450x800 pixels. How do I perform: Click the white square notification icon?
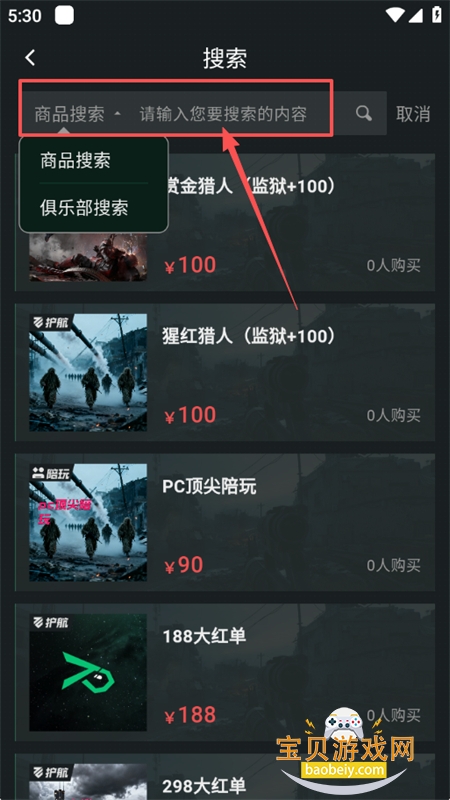pos(65,15)
